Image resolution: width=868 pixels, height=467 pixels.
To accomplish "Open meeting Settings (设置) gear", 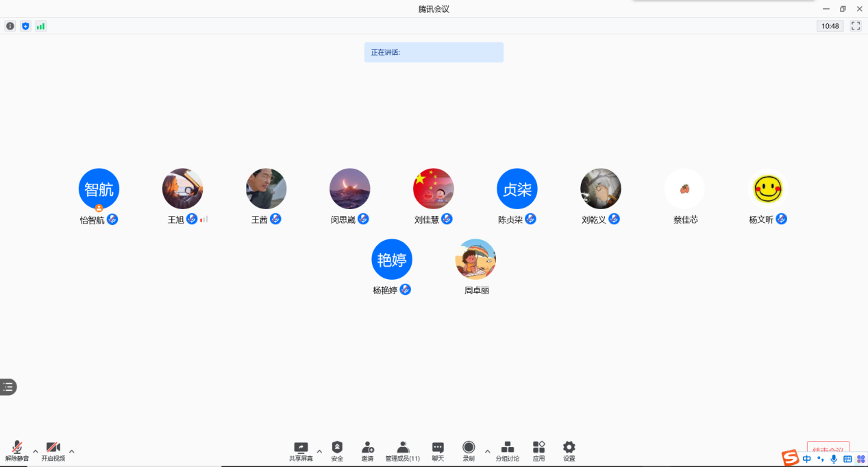I will pos(569,451).
